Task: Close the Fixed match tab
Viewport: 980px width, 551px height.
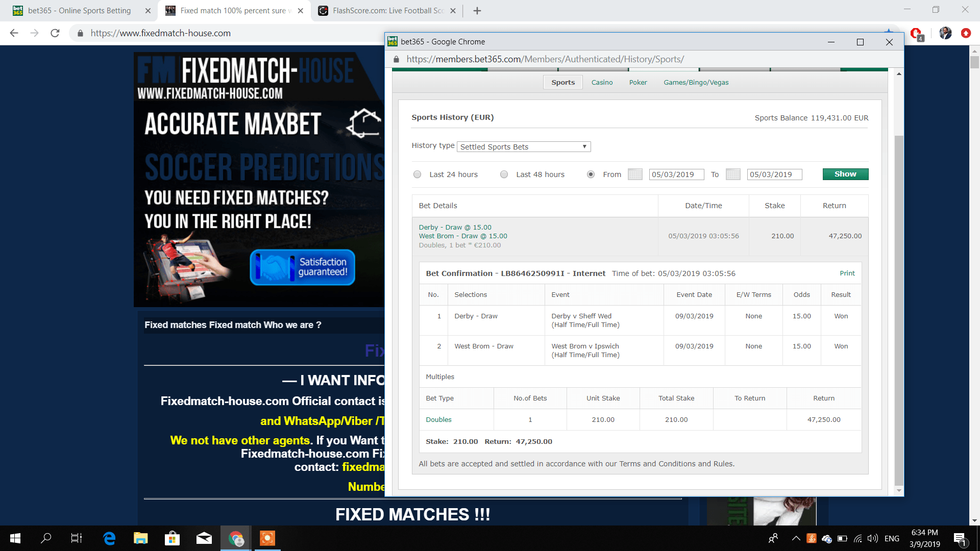Action: 301,11
